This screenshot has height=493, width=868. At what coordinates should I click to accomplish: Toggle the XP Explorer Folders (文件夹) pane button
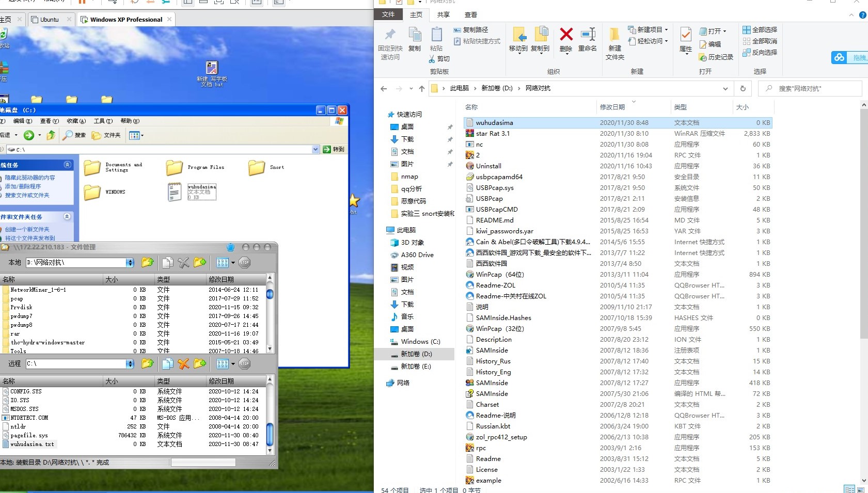click(x=106, y=135)
